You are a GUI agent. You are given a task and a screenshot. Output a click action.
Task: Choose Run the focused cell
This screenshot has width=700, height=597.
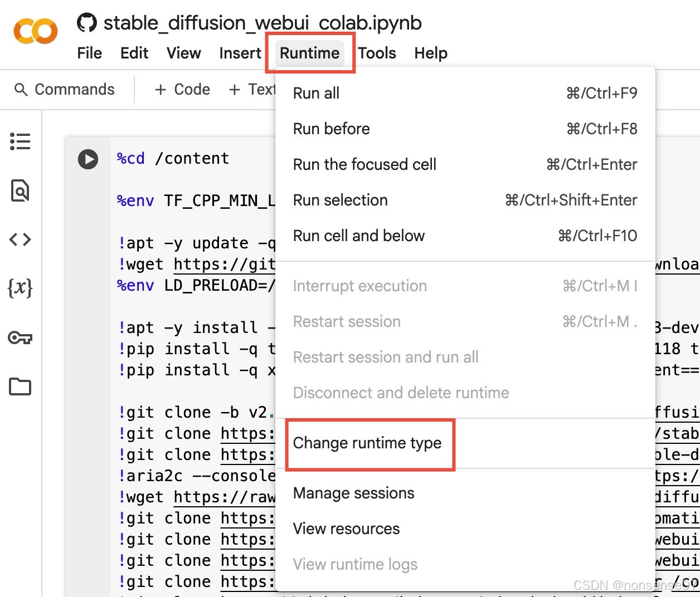point(465,164)
